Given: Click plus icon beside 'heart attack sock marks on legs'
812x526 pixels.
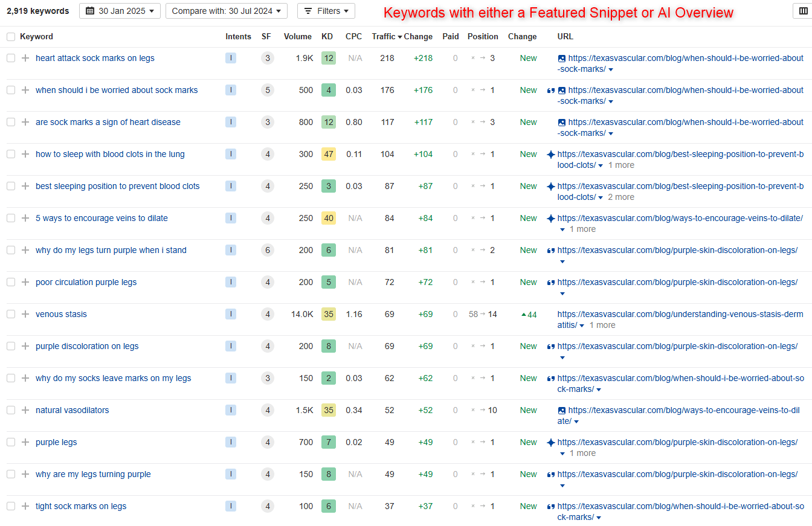Looking at the screenshot, I should coord(25,59).
